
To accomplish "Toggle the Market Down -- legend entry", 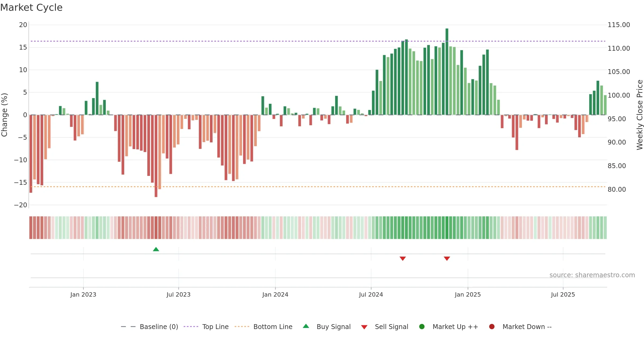I will click(520, 327).
